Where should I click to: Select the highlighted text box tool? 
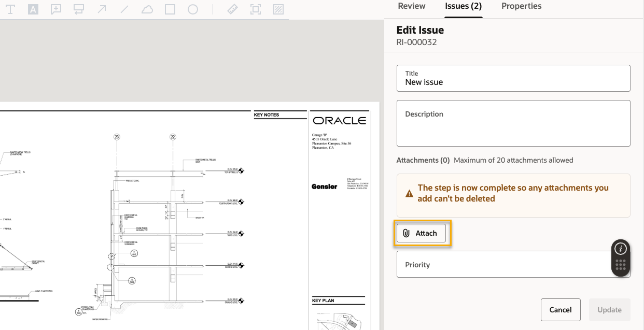click(33, 9)
